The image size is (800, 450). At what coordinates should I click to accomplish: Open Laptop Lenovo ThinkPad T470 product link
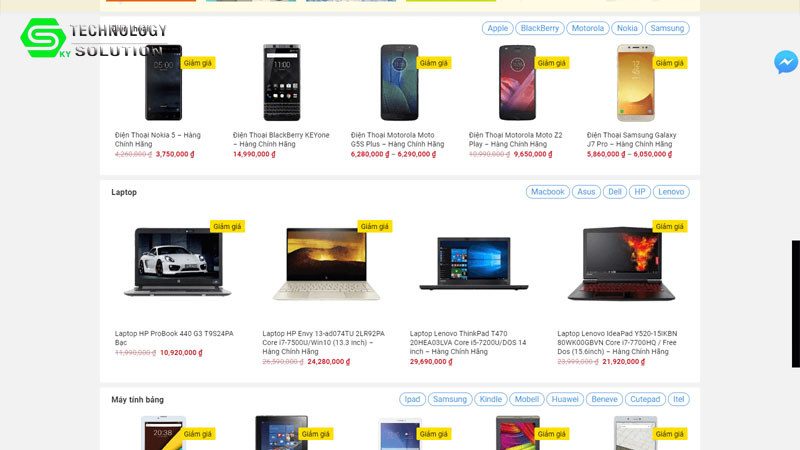[468, 342]
